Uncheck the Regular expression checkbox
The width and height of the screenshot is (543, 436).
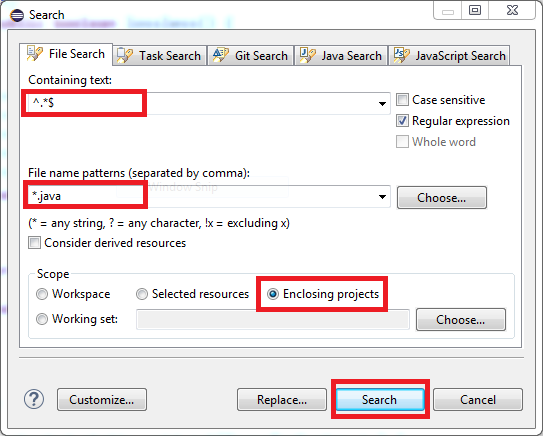(x=402, y=121)
